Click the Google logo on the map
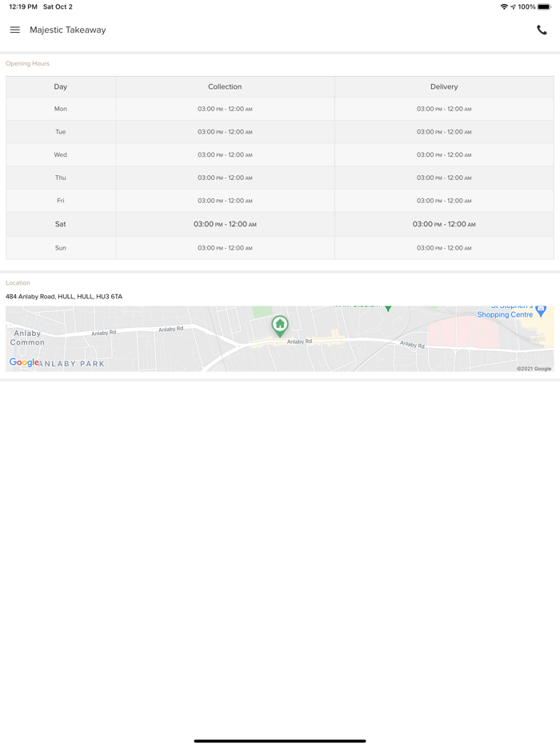Image resolution: width=560 pixels, height=747 pixels. (x=24, y=362)
